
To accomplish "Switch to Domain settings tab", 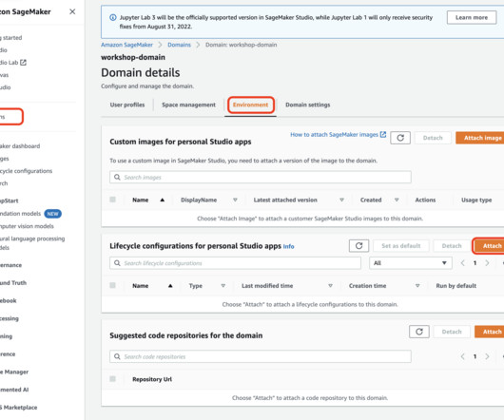I will pyautogui.click(x=307, y=105).
